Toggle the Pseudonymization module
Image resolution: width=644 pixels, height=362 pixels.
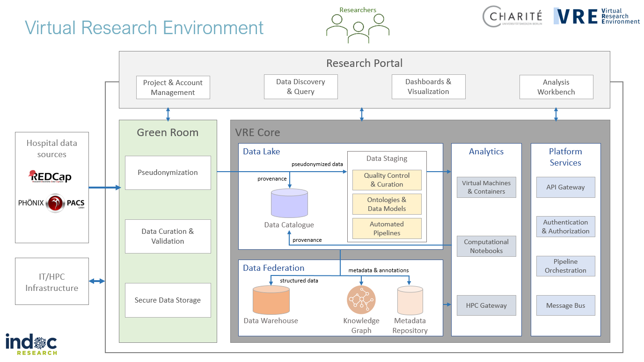(168, 173)
